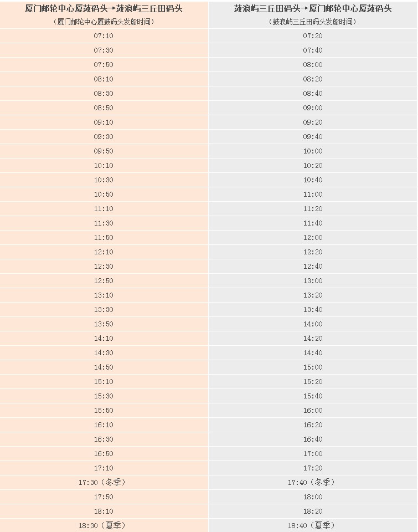The width and height of the screenshot is (418, 532).
Task: Click the 11:10 ferry time row
Action: click(x=104, y=209)
